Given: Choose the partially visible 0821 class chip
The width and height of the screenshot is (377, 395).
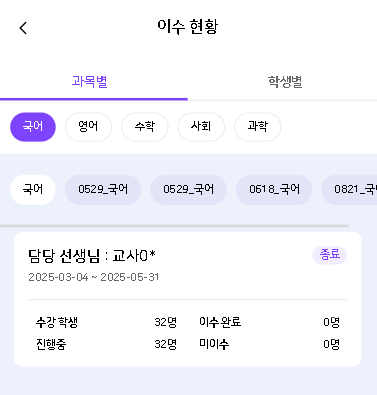Looking at the screenshot, I should (349, 190).
